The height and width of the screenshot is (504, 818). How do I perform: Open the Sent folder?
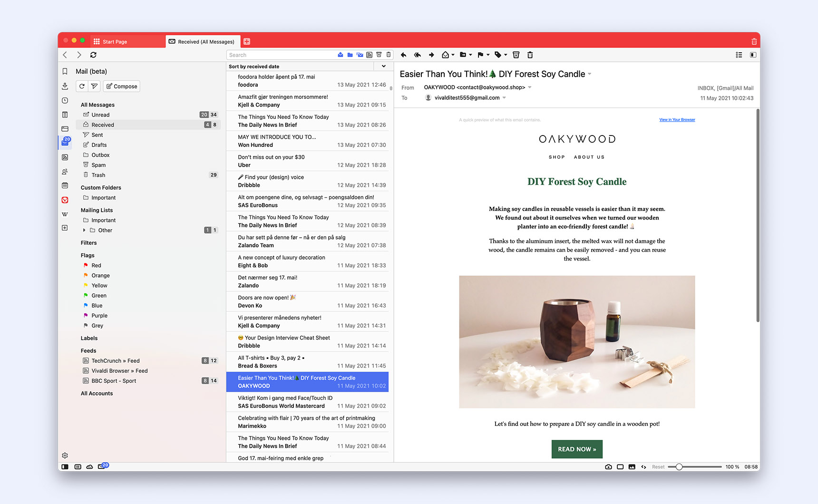(149, 135)
